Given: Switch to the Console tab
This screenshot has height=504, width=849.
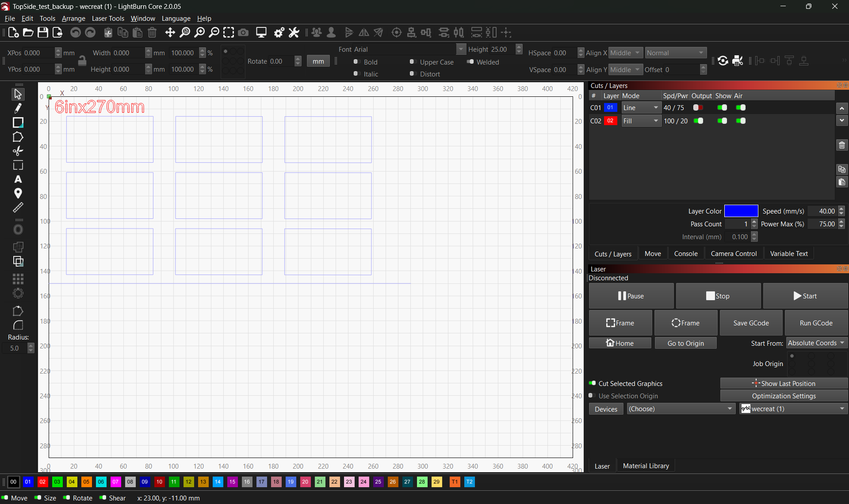Looking at the screenshot, I should coord(685,253).
